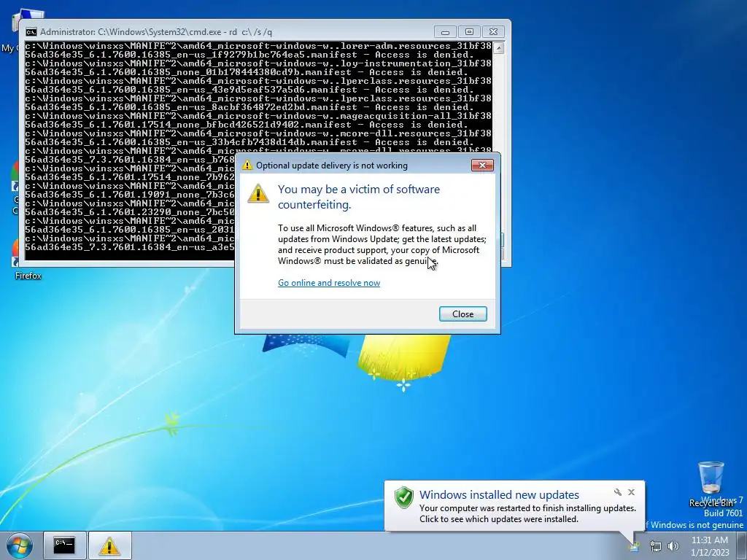Open the Windows Start menu orb

pos(20,545)
